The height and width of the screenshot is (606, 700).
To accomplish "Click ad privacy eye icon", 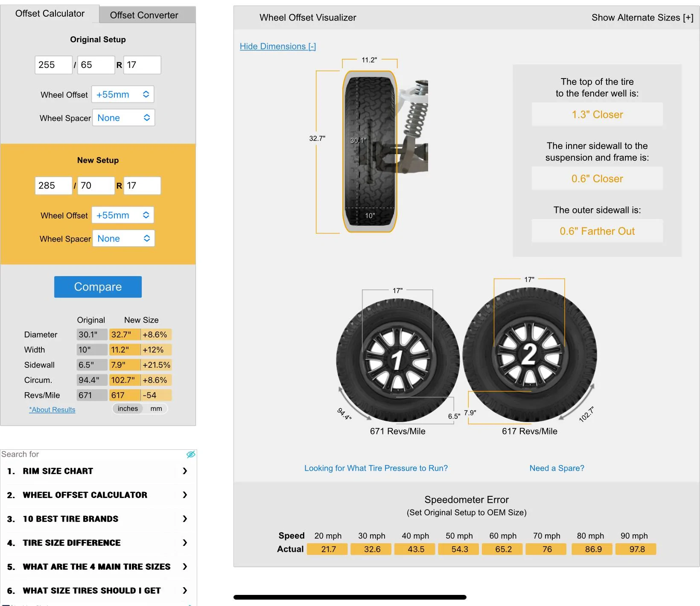I will point(191,454).
